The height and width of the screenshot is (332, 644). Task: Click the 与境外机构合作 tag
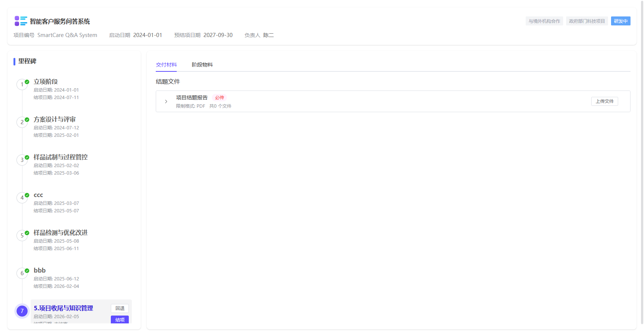[x=544, y=21]
